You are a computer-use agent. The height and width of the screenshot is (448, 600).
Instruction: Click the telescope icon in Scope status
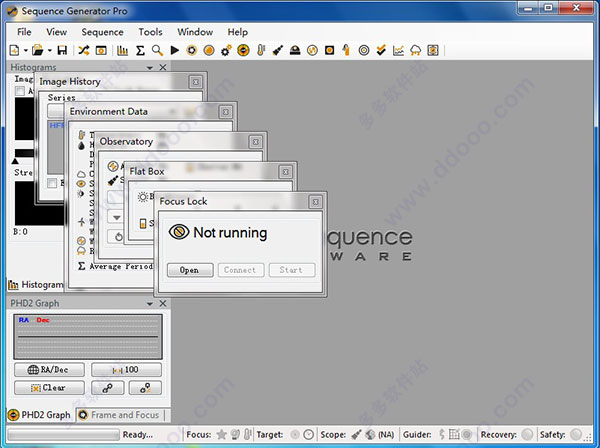(x=356, y=434)
